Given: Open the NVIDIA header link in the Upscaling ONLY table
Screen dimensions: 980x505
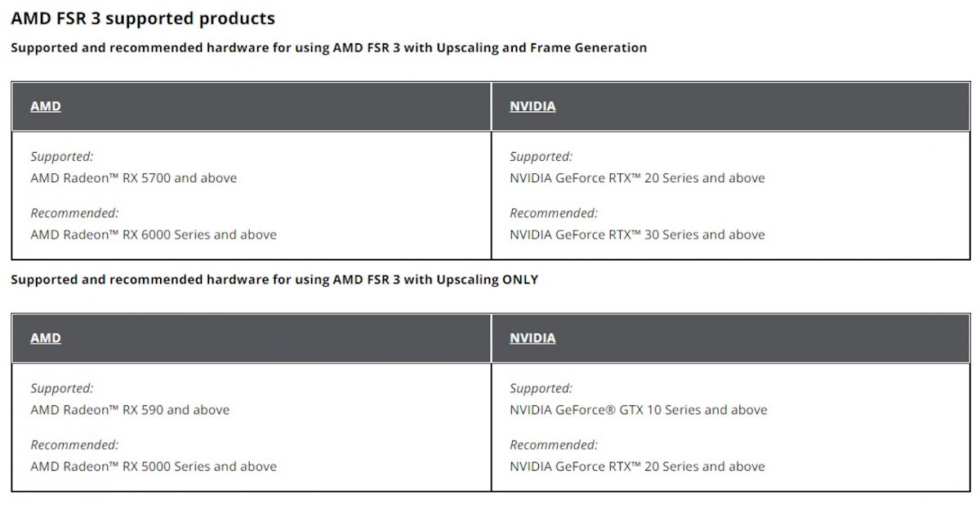Looking at the screenshot, I should point(532,338).
